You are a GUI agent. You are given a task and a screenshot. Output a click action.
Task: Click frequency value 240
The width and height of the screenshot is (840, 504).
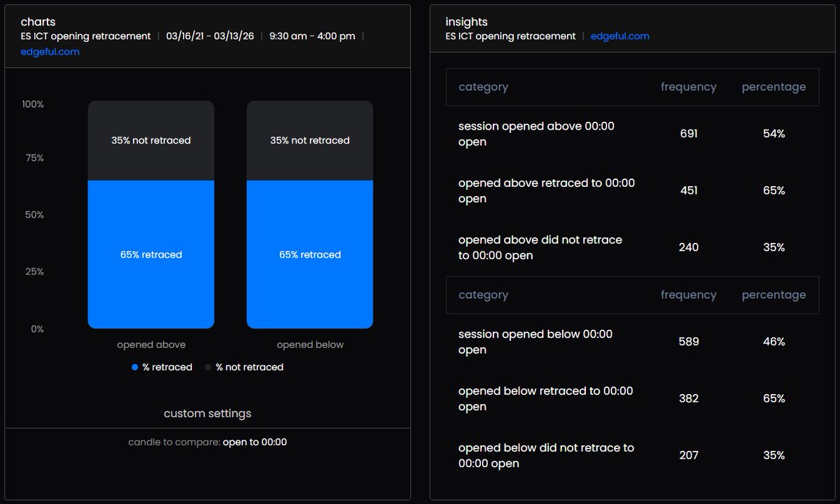pyautogui.click(x=689, y=247)
